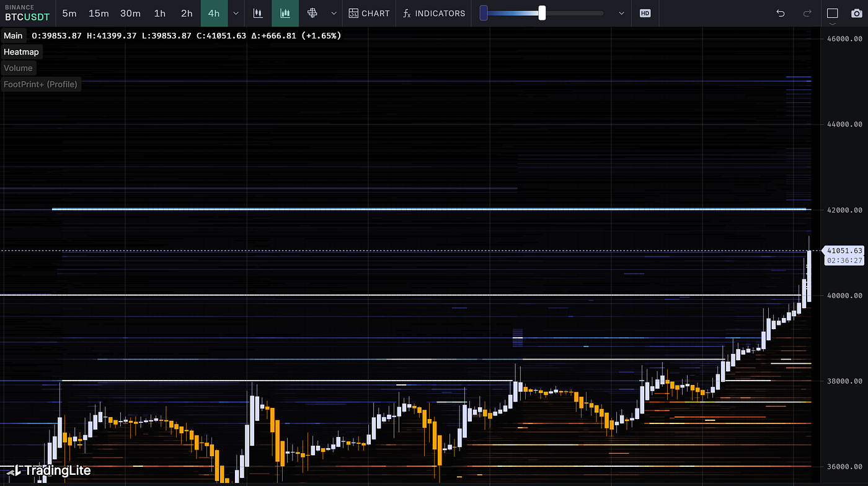
Task: Select the 1h timeframe
Action: pos(160,13)
